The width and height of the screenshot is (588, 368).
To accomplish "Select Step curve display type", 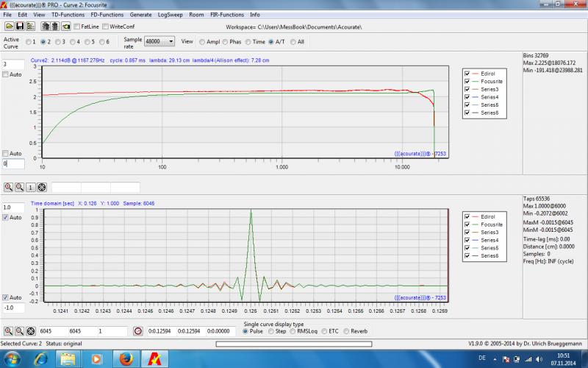I will tap(271, 331).
